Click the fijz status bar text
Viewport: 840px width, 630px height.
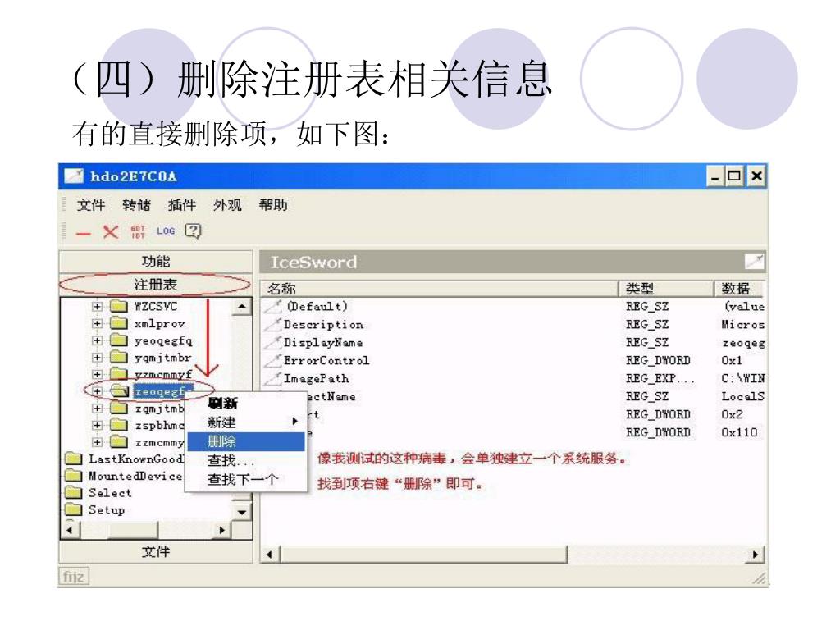tap(73, 577)
